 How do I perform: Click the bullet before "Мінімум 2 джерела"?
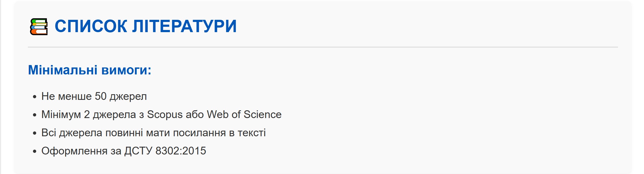pyautogui.click(x=35, y=115)
